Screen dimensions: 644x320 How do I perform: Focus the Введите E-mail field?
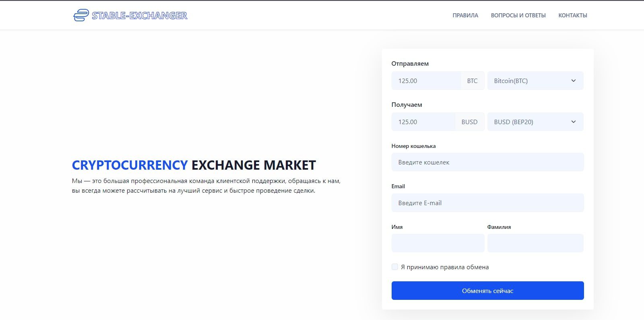(x=487, y=203)
